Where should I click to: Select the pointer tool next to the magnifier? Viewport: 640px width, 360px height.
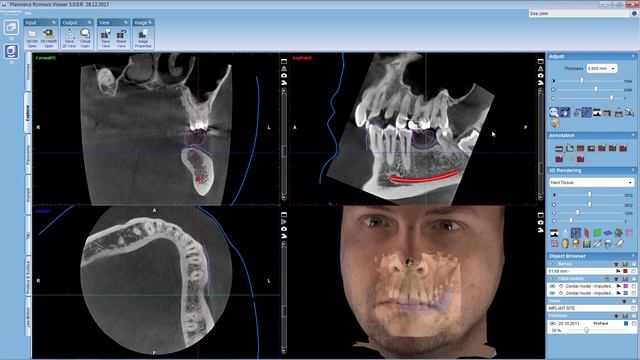(565, 112)
